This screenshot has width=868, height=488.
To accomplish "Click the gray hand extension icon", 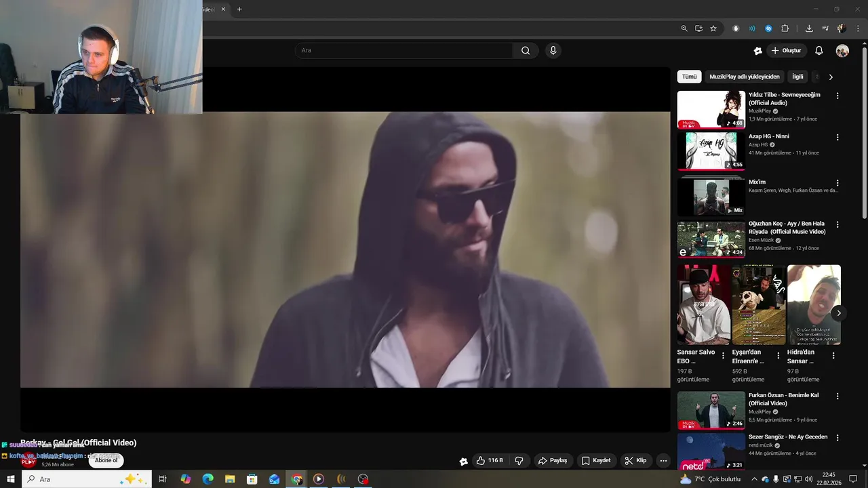I will (x=736, y=28).
